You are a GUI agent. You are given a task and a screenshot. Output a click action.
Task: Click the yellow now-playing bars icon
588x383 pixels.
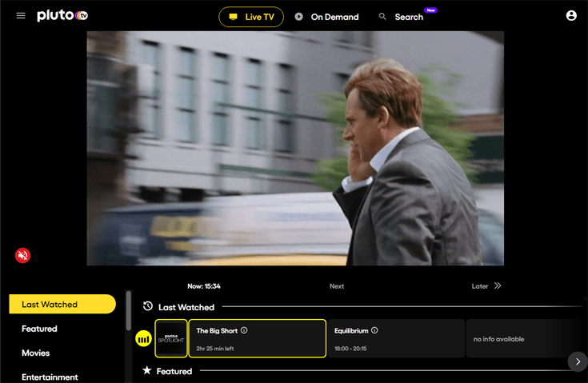click(x=143, y=339)
